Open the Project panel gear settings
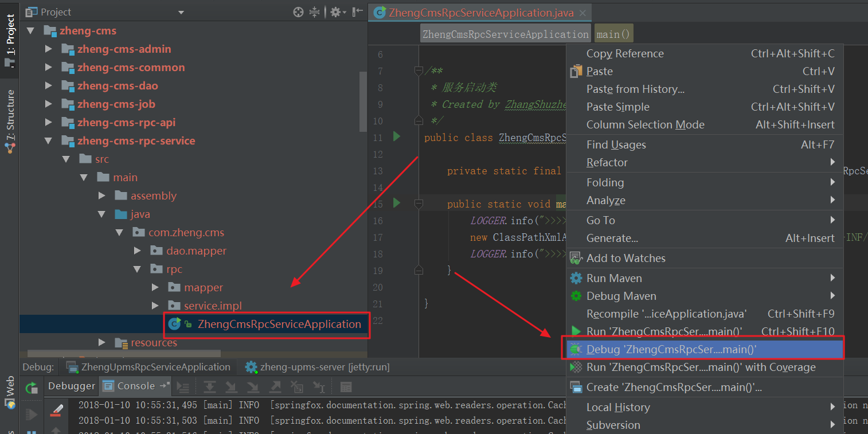Image resolution: width=868 pixels, height=434 pixels. pos(336,12)
